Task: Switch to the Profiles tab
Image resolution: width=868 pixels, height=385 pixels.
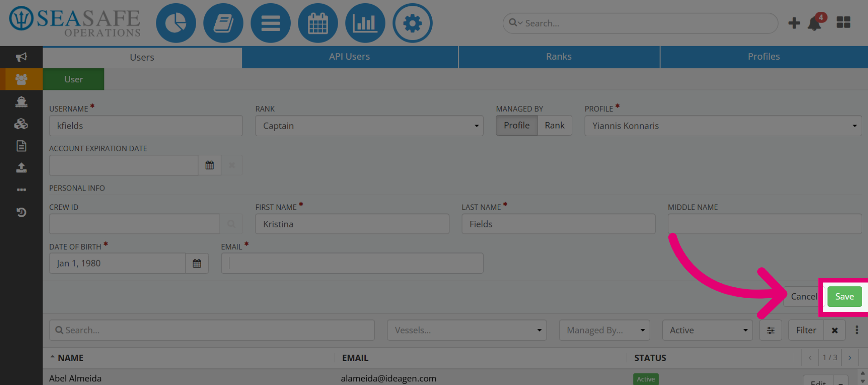Action: click(764, 57)
